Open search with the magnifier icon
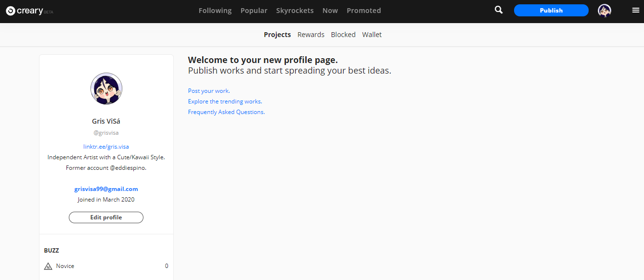This screenshot has height=280, width=644. click(x=499, y=10)
